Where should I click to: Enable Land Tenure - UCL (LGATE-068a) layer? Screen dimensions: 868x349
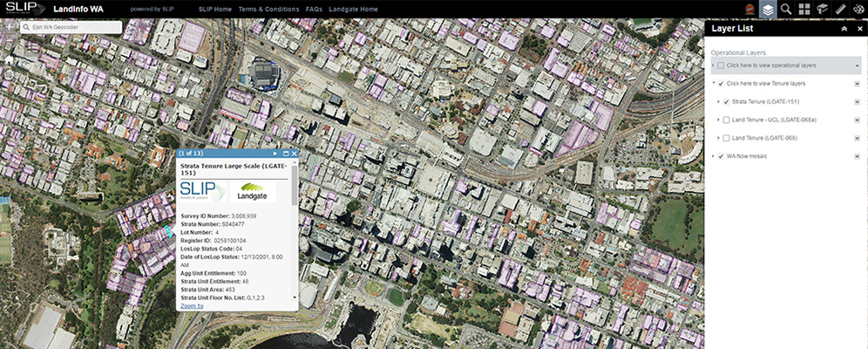[726, 120]
